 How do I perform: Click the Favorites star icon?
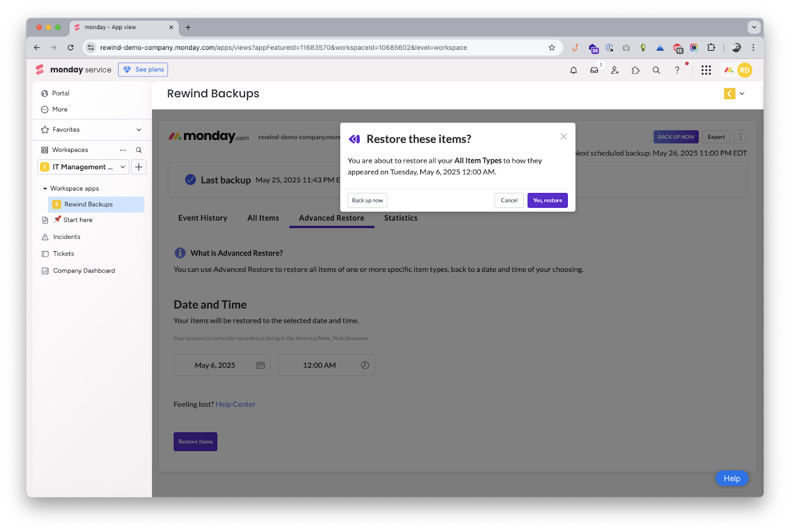click(45, 130)
